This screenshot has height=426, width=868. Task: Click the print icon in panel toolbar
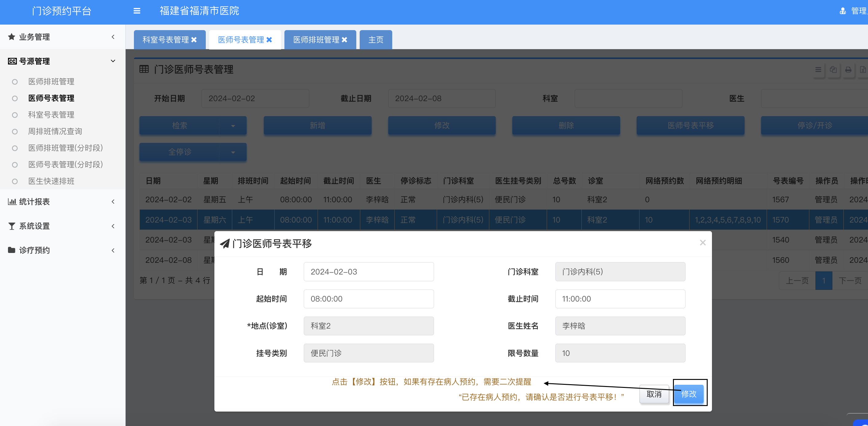coord(848,70)
